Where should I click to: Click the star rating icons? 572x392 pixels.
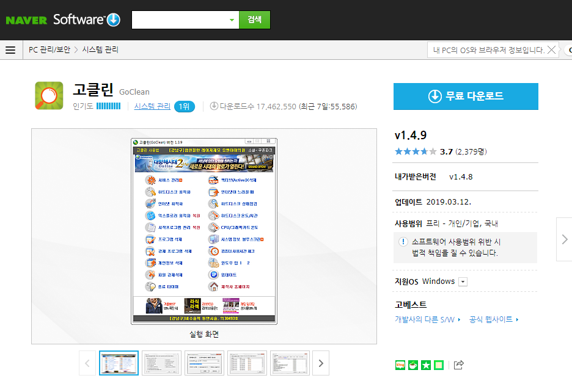(416, 151)
